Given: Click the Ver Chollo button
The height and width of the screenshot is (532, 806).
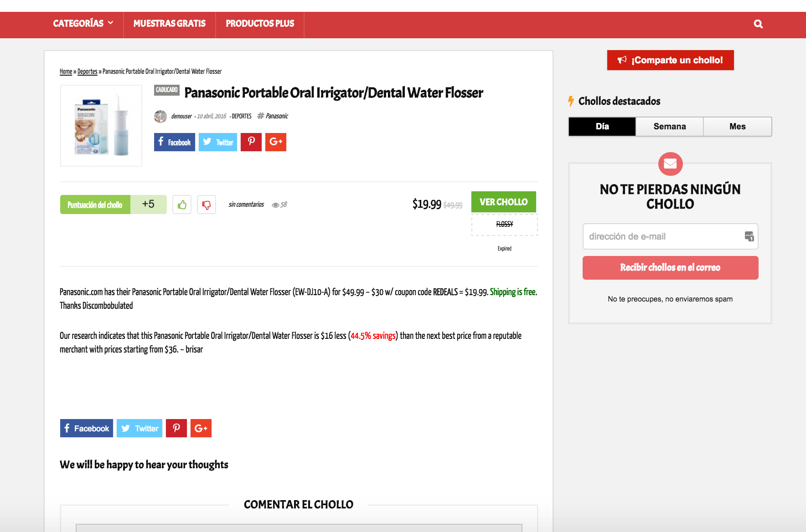Looking at the screenshot, I should click(x=504, y=202).
